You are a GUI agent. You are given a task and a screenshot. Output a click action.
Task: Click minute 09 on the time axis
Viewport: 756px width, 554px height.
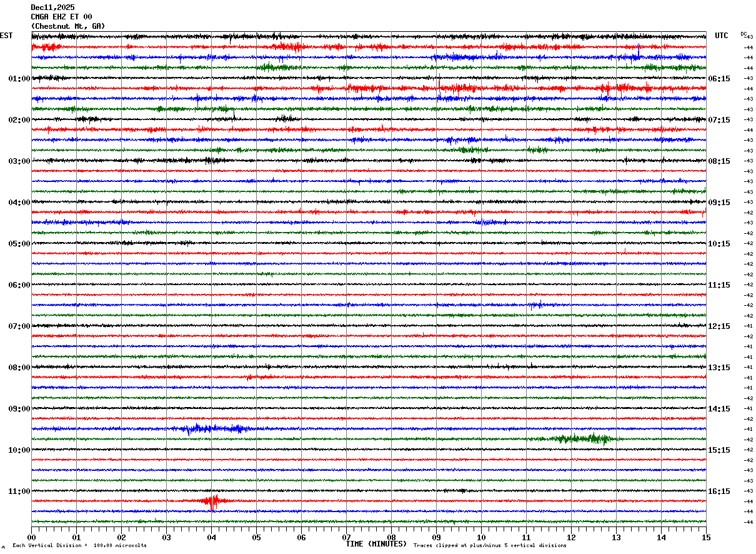(436, 537)
